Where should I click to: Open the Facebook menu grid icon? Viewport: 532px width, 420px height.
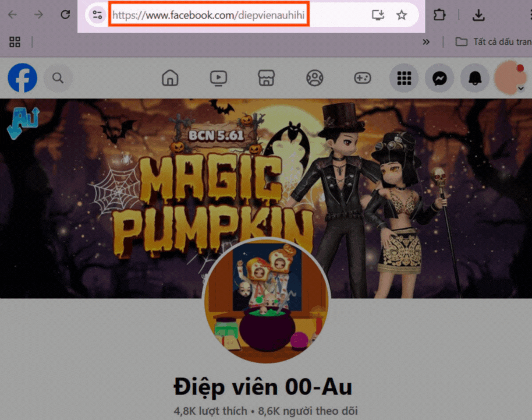(x=404, y=78)
